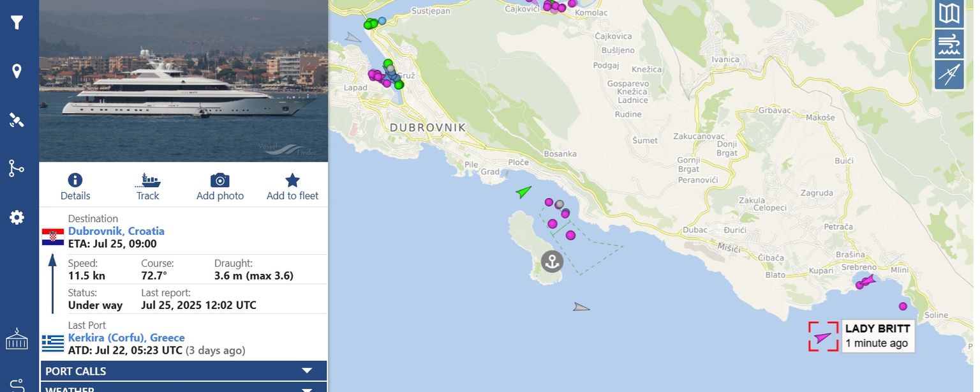
Task: Click the ports container sidebar icon
Action: pyautogui.click(x=17, y=339)
